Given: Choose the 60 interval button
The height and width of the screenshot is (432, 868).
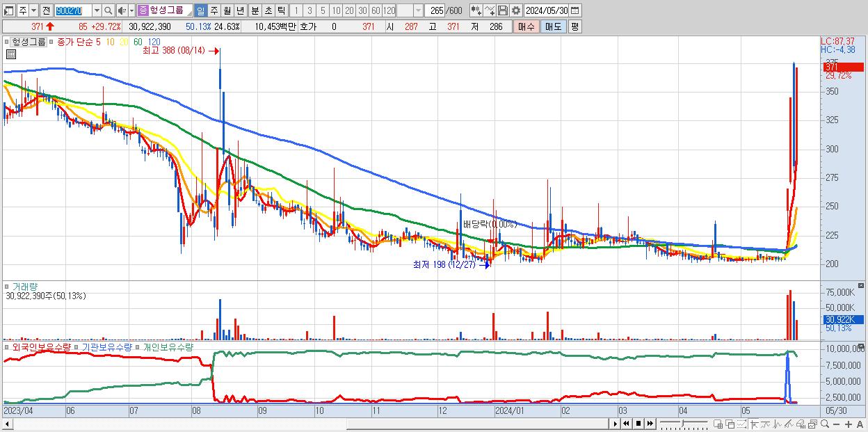Looking at the screenshot, I should (x=376, y=10).
